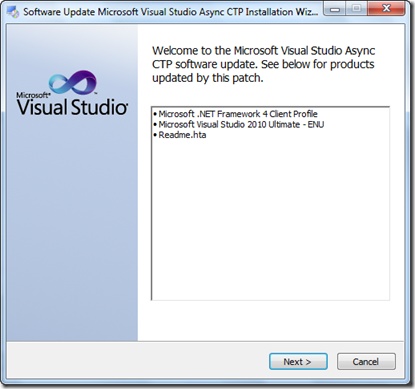This screenshot has height=389, width=415.
Task: Select Microsoft Visual Studio 2010 Ultimate - ENU
Action: pyautogui.click(x=241, y=124)
